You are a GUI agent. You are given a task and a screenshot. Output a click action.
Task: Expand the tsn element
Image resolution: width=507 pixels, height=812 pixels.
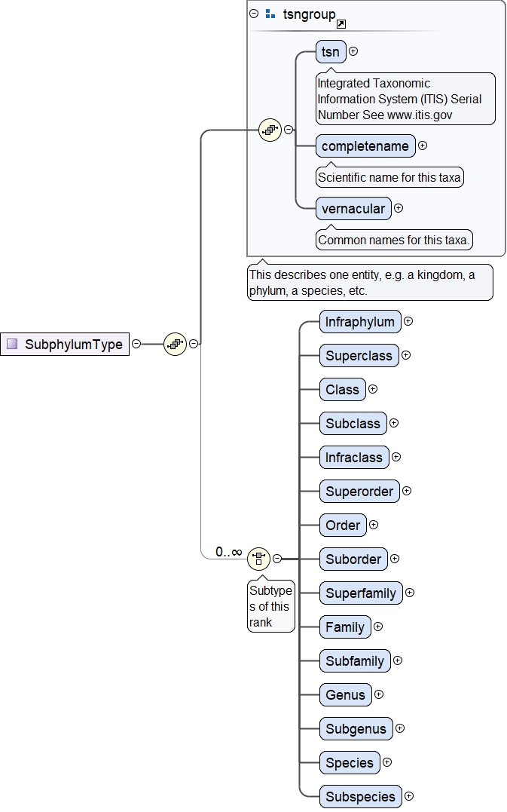coord(353,51)
